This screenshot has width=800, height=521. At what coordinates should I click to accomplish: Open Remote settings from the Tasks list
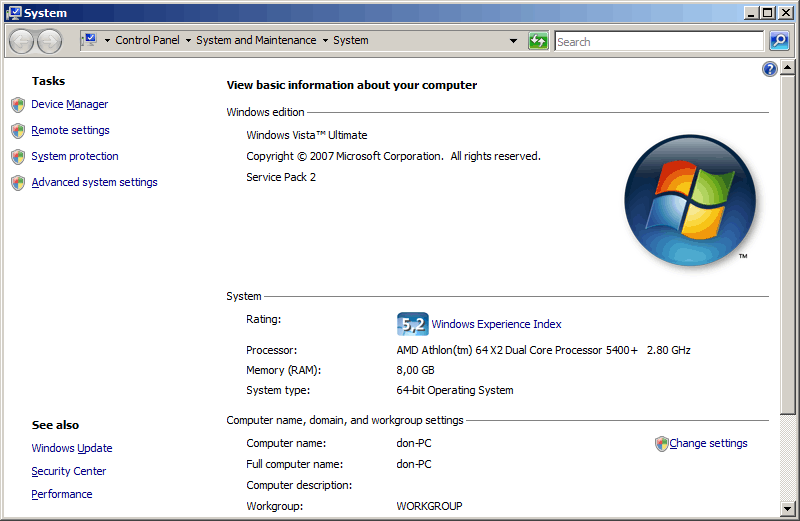point(70,131)
